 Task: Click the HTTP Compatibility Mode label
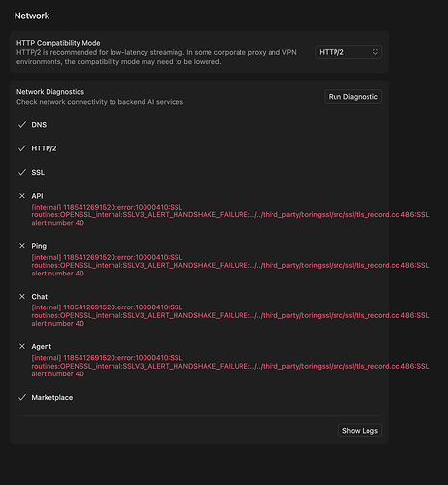58,43
